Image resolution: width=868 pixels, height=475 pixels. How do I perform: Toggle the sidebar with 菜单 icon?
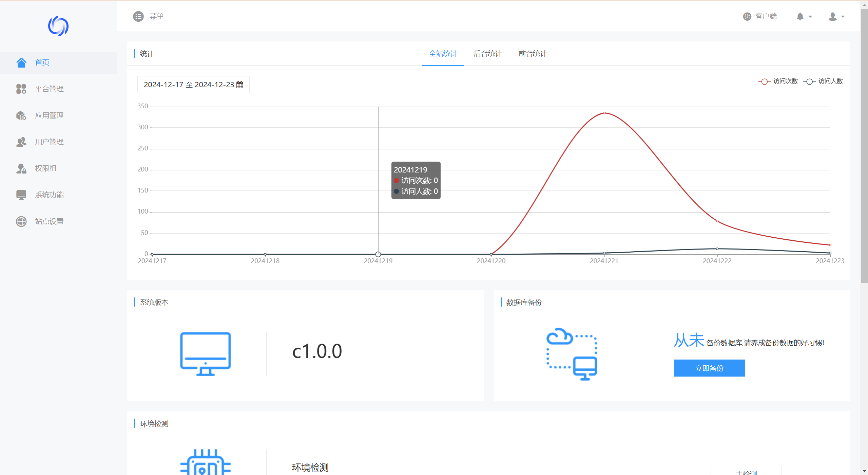[x=138, y=16]
